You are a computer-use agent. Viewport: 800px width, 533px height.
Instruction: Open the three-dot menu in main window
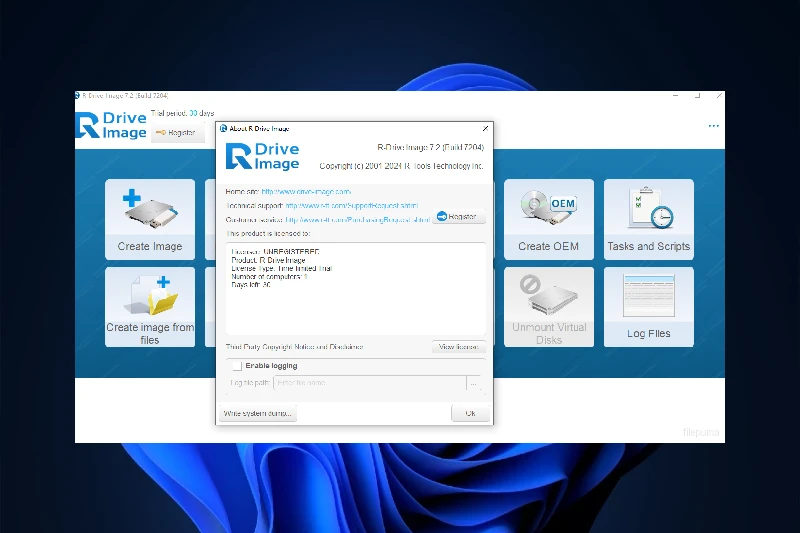[x=714, y=126]
